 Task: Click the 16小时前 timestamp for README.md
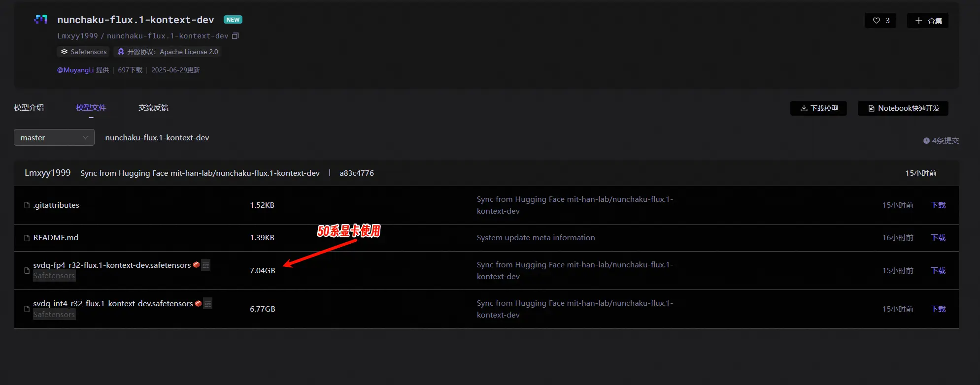[898, 238]
